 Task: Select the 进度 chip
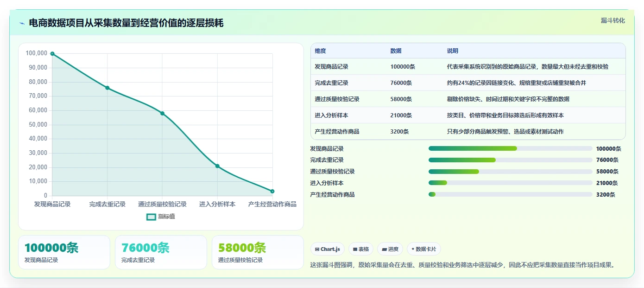[390, 249]
